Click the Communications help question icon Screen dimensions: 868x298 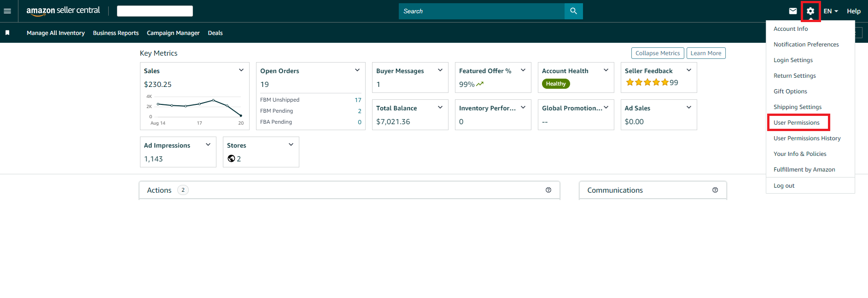pyautogui.click(x=715, y=190)
